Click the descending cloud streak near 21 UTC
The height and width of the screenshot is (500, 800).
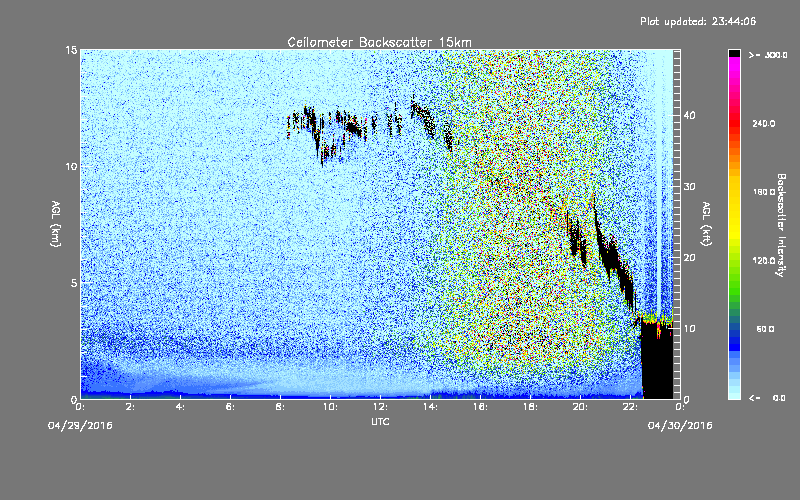612,255
